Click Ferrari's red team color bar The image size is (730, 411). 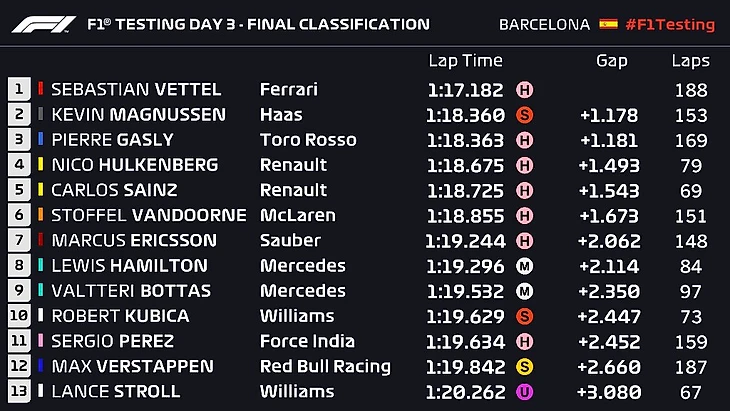(x=41, y=90)
